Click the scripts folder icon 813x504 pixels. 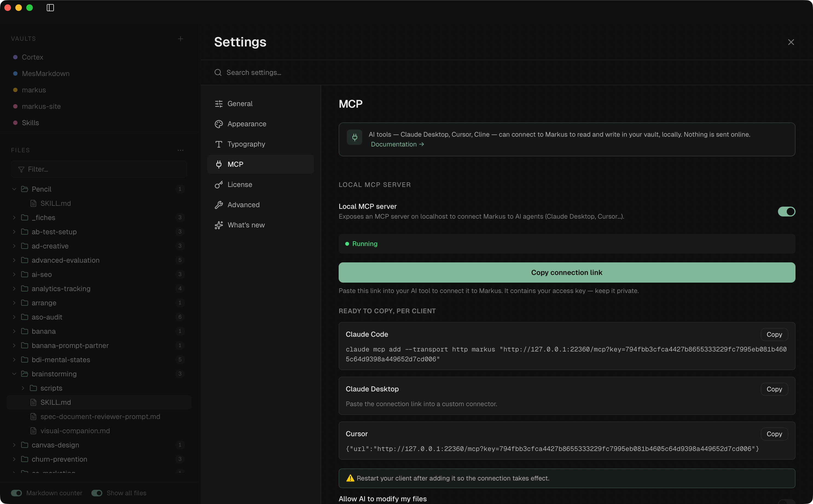point(33,388)
